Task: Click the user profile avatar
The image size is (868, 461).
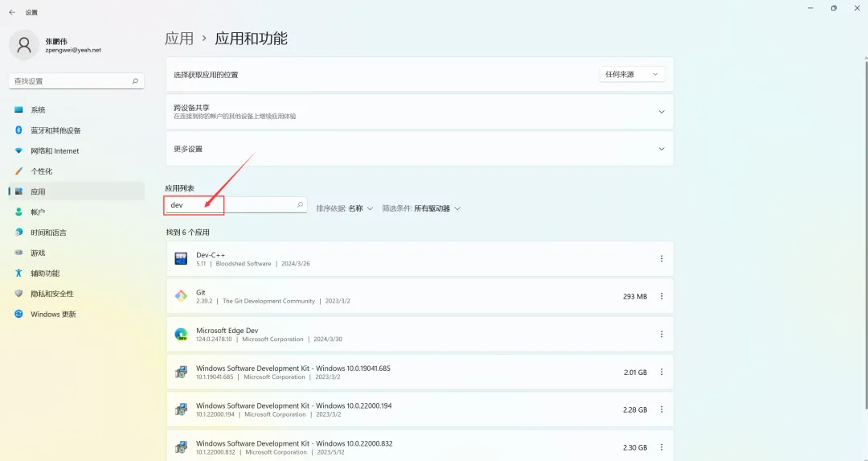Action: coord(24,45)
